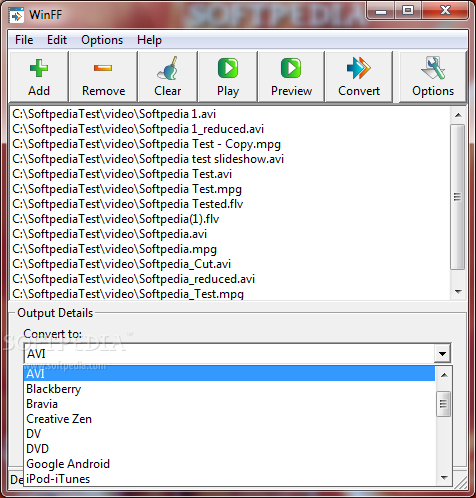
Task: Maximize the WinFF window
Action: coord(408,11)
